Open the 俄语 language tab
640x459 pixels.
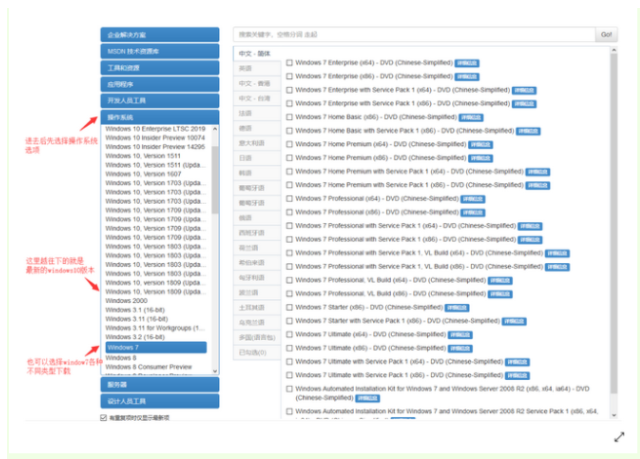click(257, 218)
